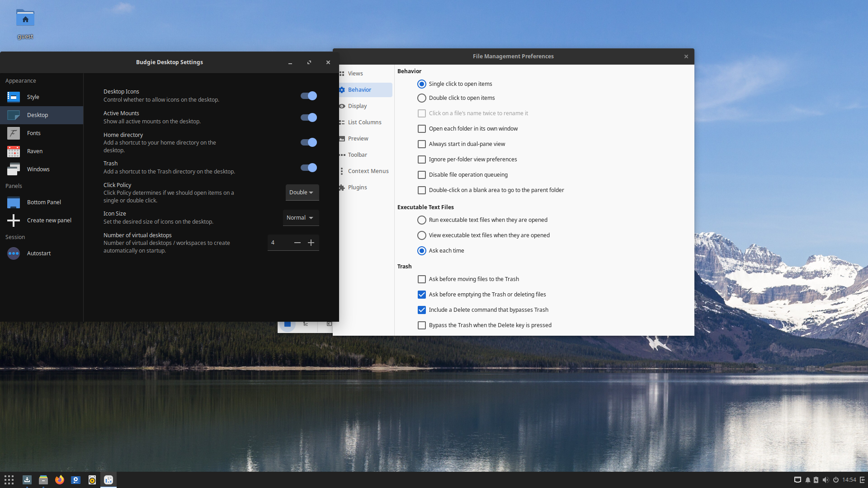Launch Firefox from the bottom panel

click(60, 480)
